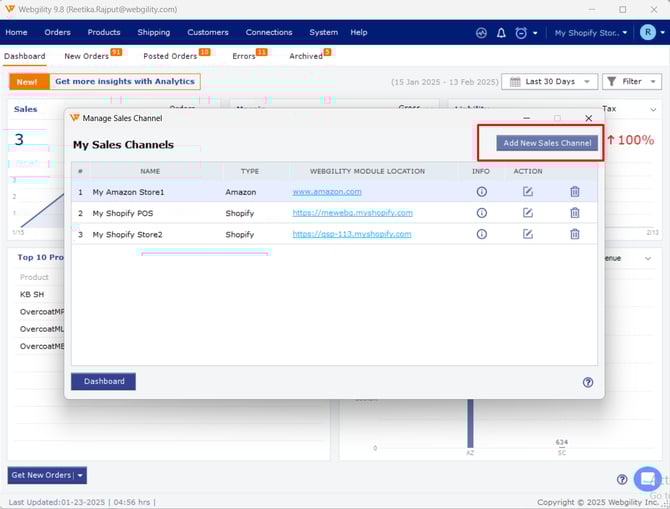Screen dimensions: 670x509
Task: Click the alarm clock scheduler icon
Action: pos(521,33)
